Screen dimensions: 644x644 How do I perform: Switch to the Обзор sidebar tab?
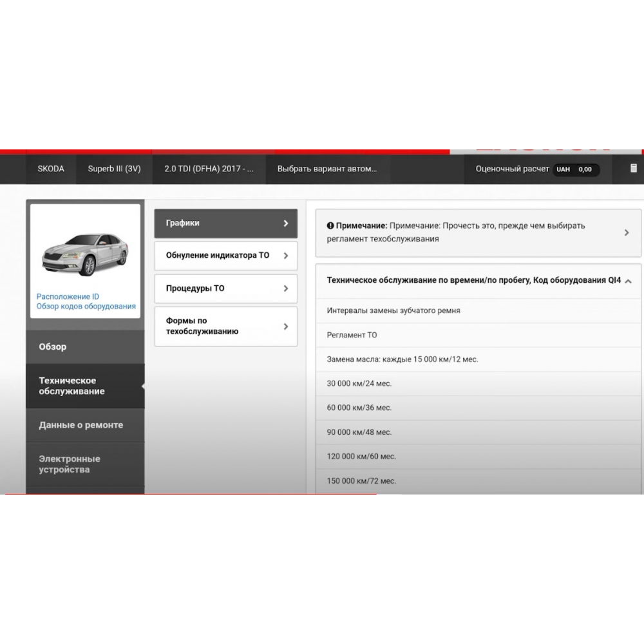point(85,347)
